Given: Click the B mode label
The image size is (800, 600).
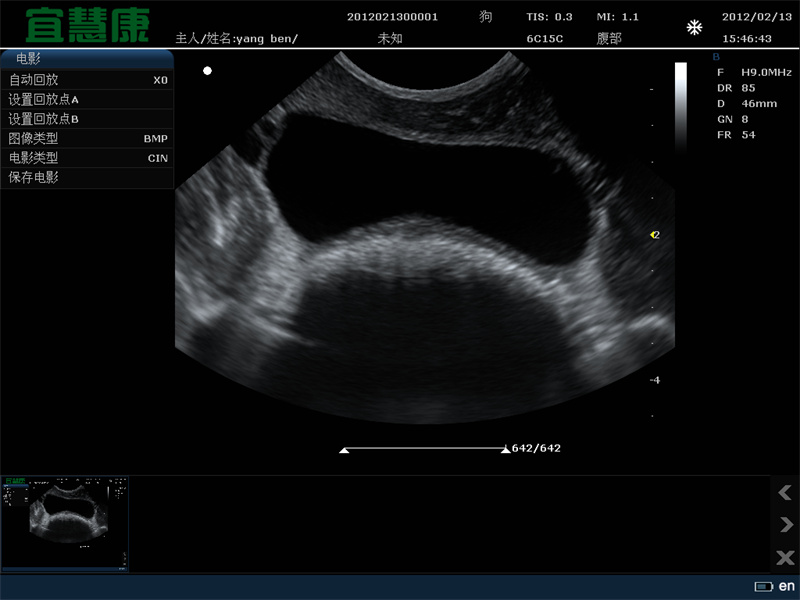Looking at the screenshot, I should [x=716, y=57].
